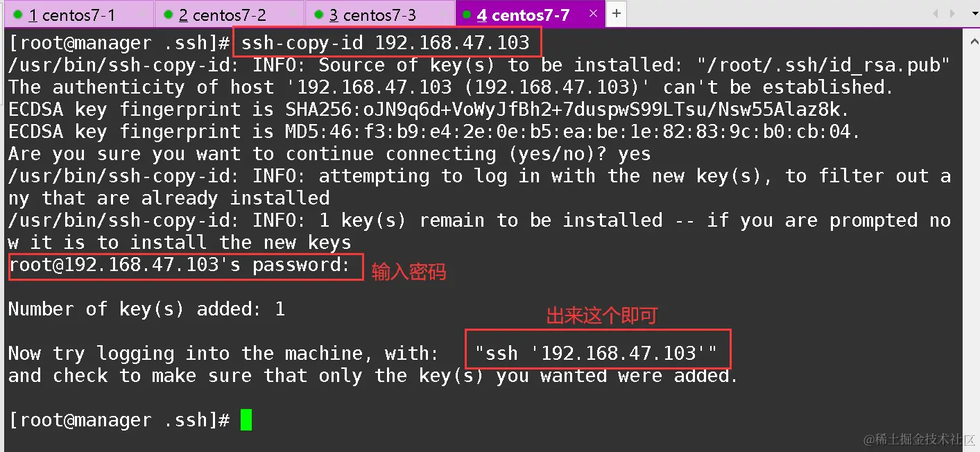Click the green status dot on centos7-1 tab

[17, 15]
